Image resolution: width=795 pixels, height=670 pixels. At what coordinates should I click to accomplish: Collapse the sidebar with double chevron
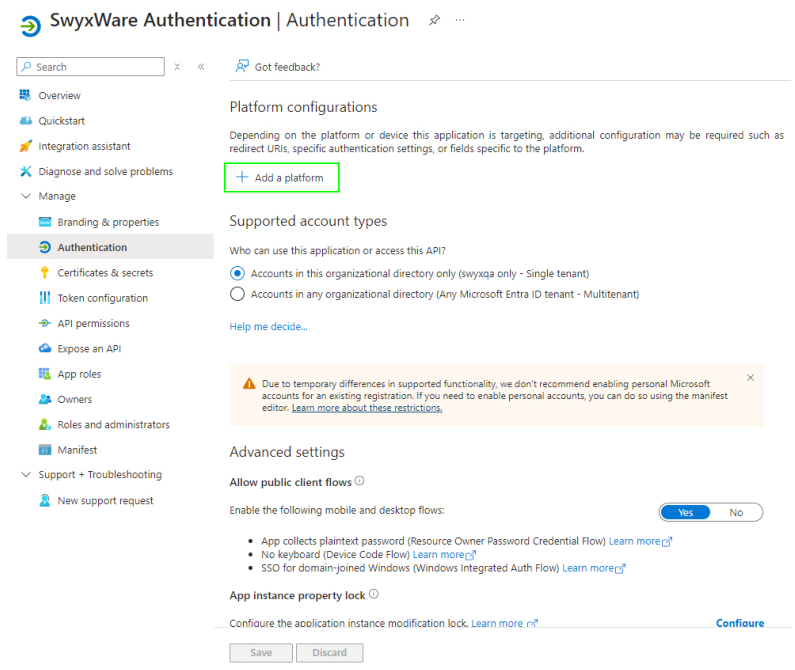click(201, 67)
